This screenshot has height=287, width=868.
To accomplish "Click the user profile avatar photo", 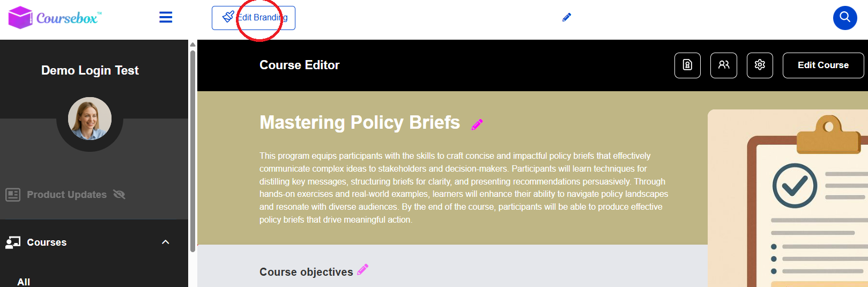I will tap(90, 119).
